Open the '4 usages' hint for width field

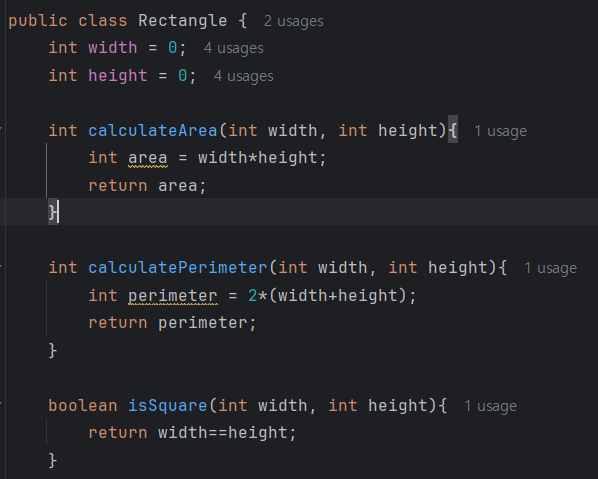point(233,48)
